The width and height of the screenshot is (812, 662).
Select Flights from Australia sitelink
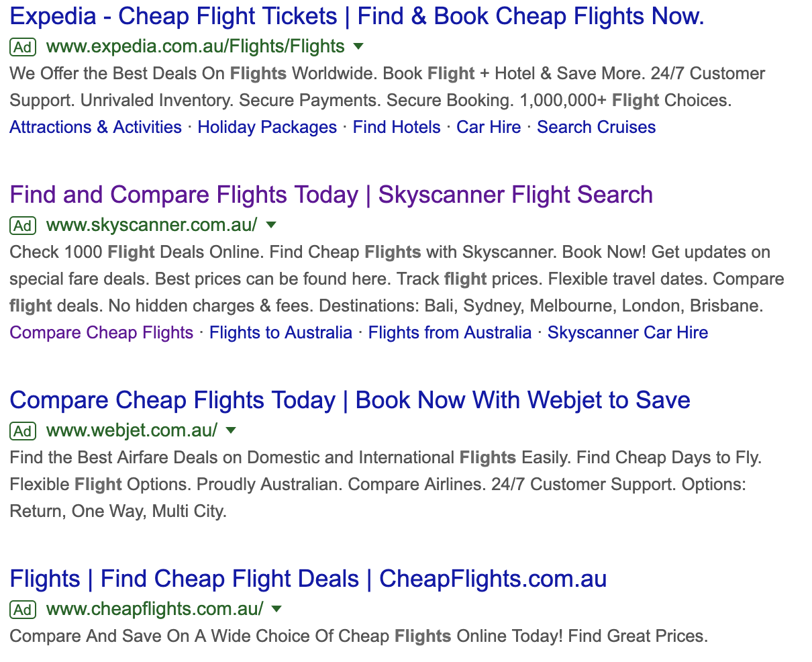click(450, 333)
